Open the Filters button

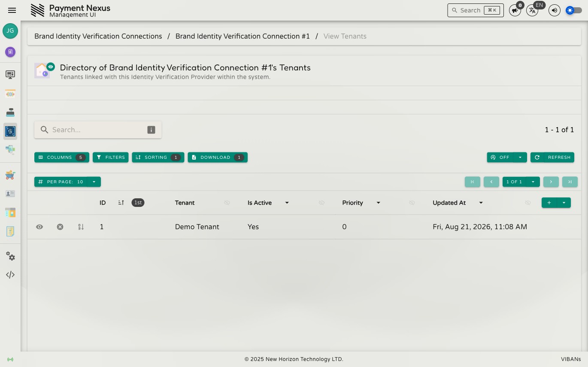pyautogui.click(x=111, y=158)
